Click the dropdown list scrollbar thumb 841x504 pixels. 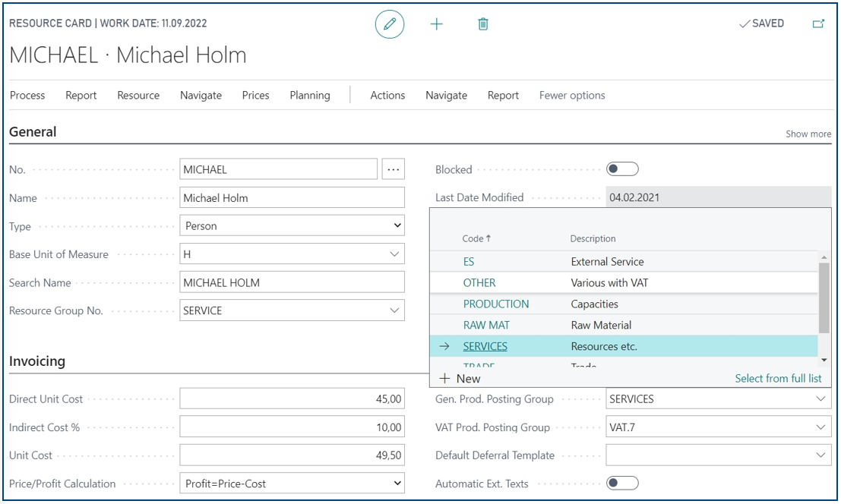coord(824,298)
